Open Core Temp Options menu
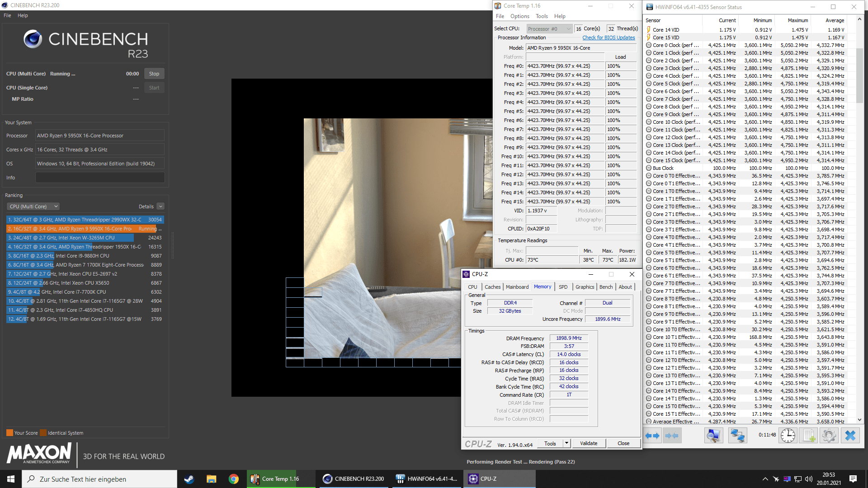The height and width of the screenshot is (488, 868). pyautogui.click(x=520, y=16)
